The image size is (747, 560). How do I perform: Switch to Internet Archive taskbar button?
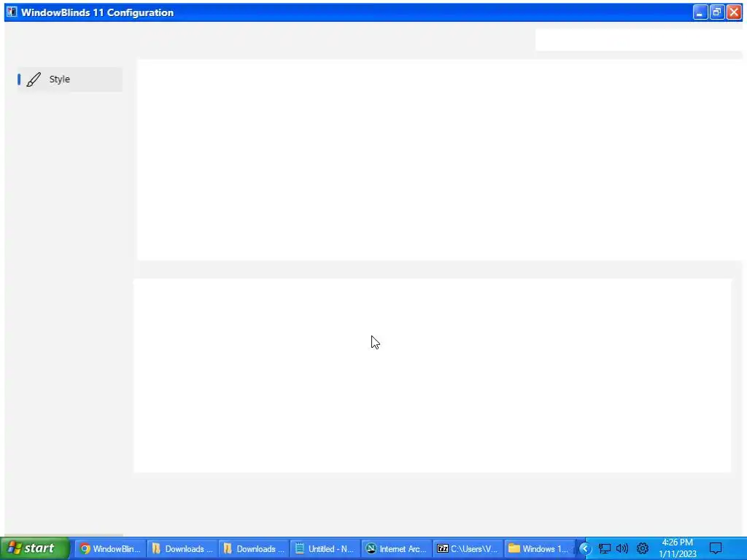(396, 548)
